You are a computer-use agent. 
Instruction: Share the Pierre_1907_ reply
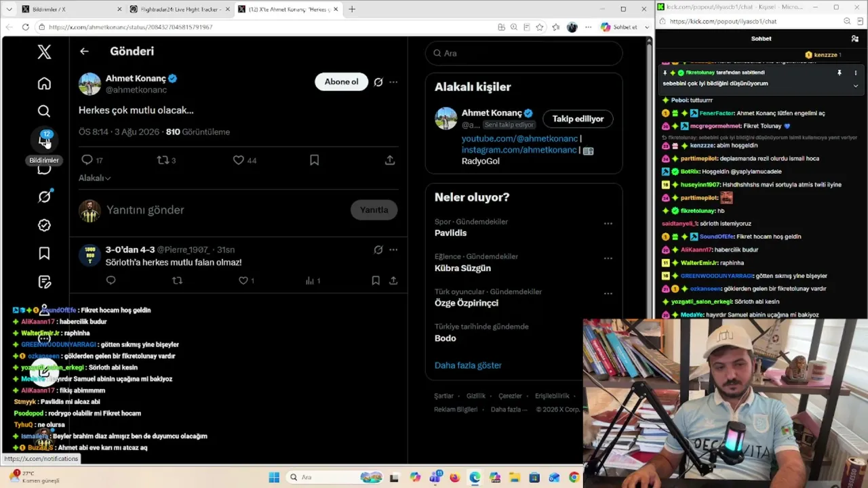(x=393, y=281)
